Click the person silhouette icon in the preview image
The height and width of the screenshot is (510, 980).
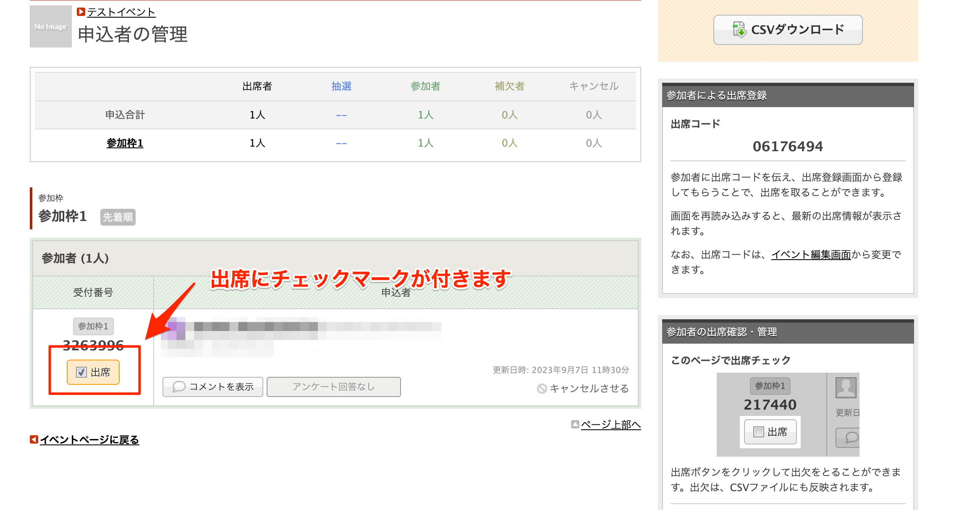[847, 387]
